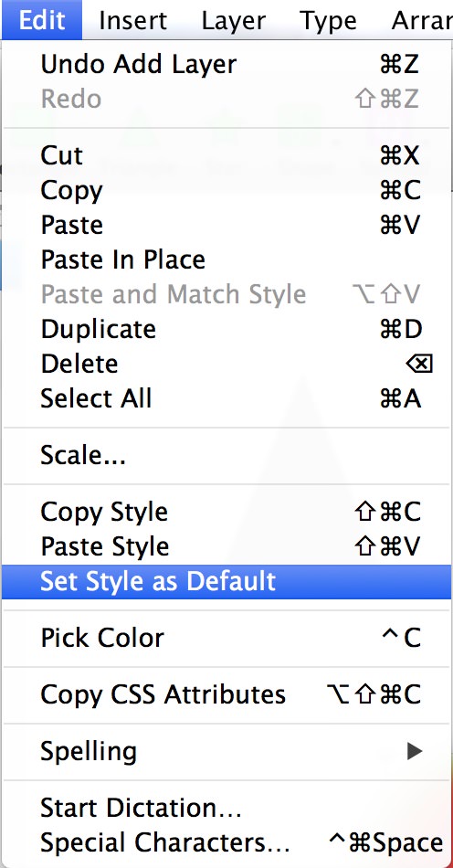Select Copy Style
Screen dimensions: 453x868
[x=226, y=512]
